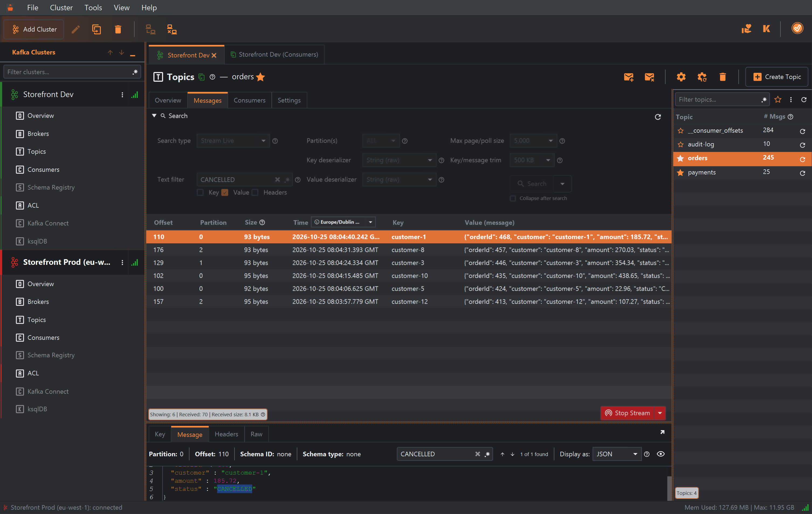Go to next match in message search

(512, 454)
